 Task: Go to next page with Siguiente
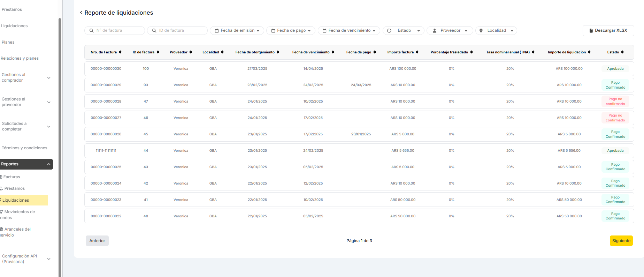point(621,241)
